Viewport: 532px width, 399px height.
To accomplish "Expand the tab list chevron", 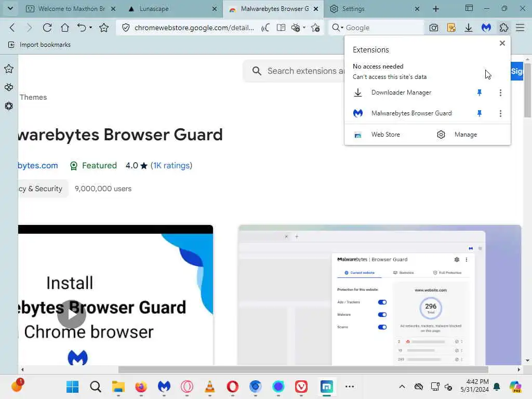I will [10, 8].
